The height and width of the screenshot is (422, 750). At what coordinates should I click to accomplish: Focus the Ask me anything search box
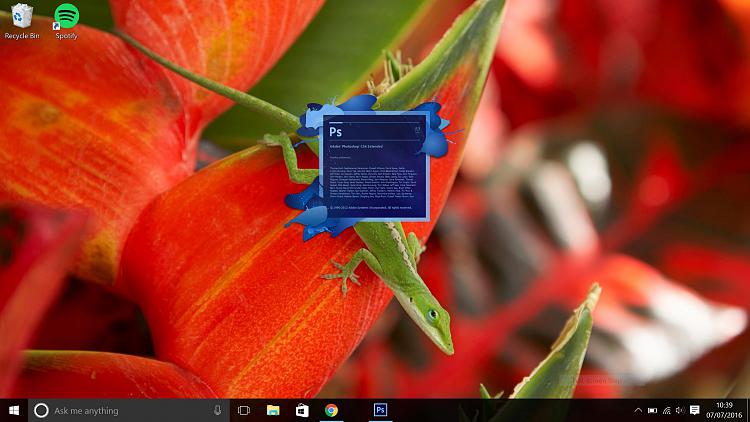click(129, 411)
